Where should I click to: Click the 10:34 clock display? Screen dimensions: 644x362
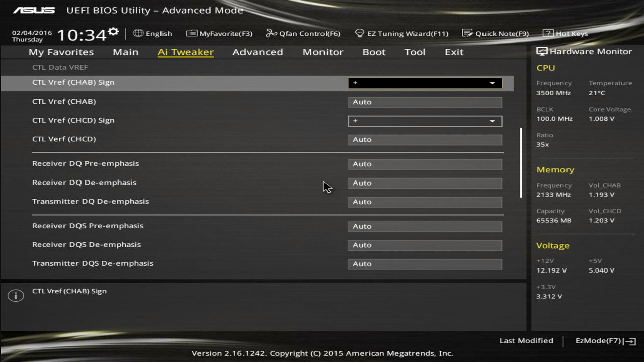(x=82, y=35)
